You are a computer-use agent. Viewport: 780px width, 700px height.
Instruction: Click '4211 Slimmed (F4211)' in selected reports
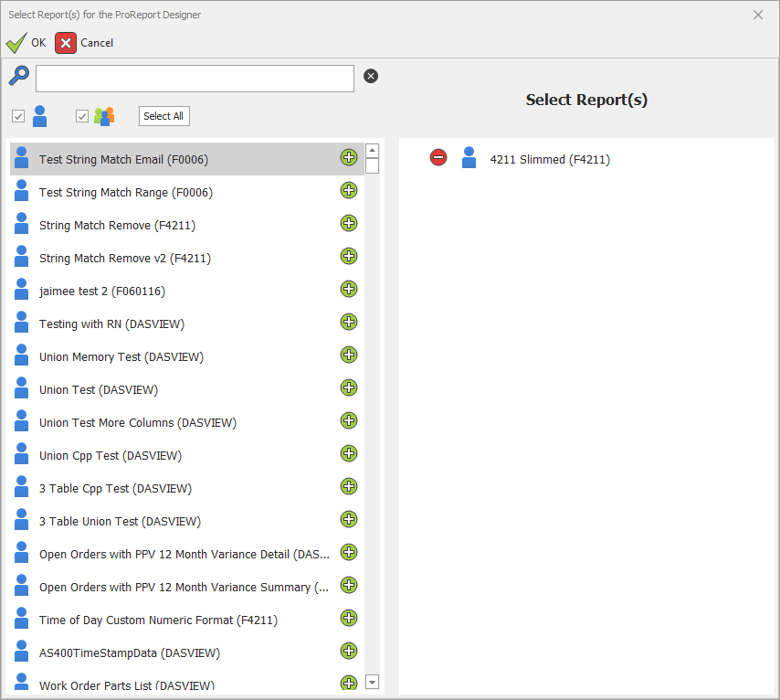click(x=550, y=159)
